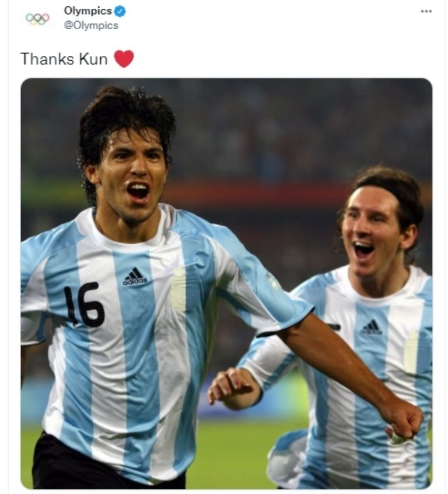
Task: Click the Adidas logo on right player's jersey
Action: pos(372,327)
